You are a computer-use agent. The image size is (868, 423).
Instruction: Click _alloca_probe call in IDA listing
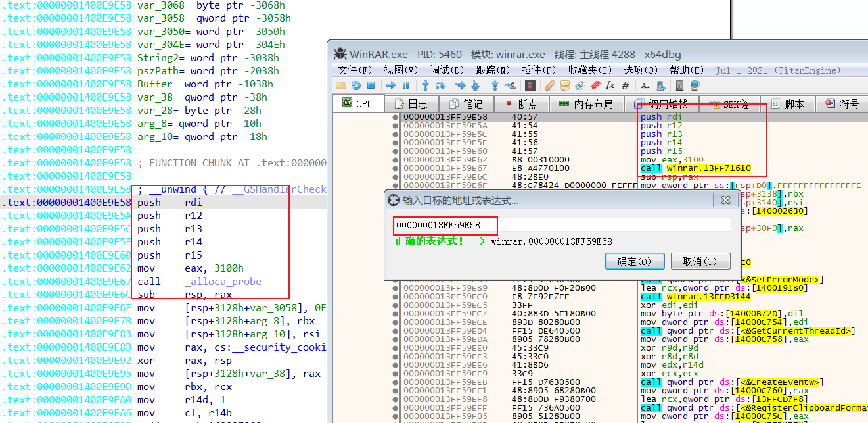point(223,282)
